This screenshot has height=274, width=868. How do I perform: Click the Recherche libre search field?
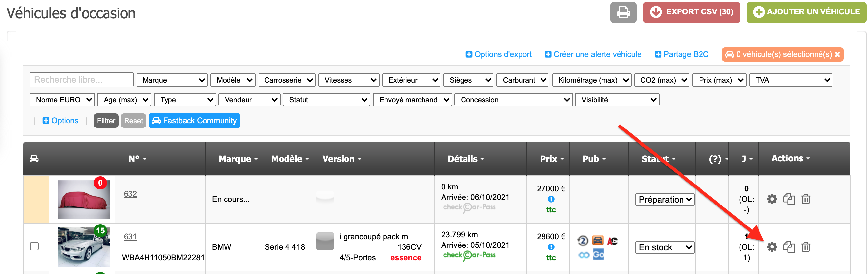[82, 80]
